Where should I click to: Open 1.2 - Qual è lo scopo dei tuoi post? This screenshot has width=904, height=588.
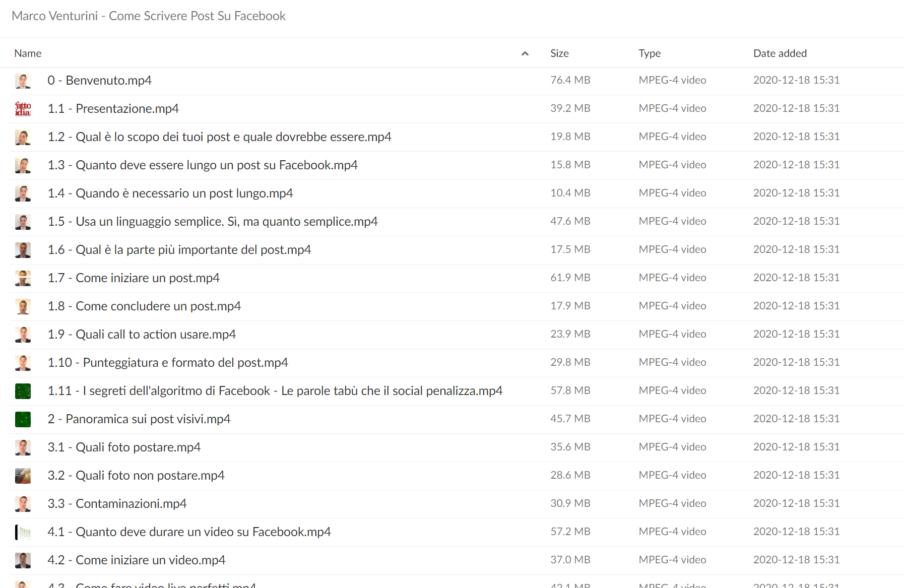pyautogui.click(x=220, y=137)
